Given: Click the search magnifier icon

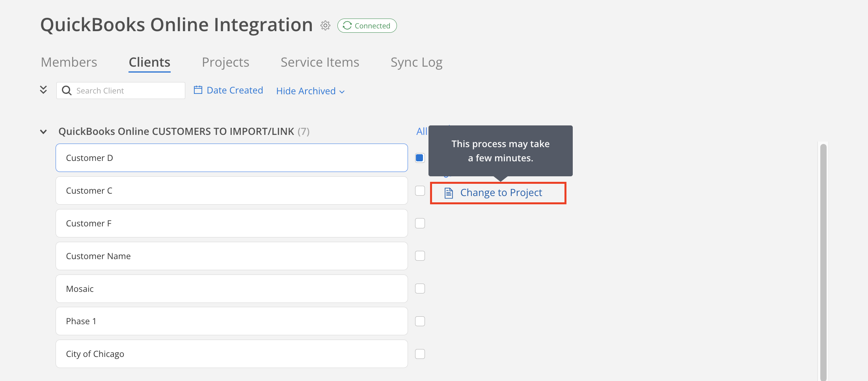Looking at the screenshot, I should [x=67, y=91].
